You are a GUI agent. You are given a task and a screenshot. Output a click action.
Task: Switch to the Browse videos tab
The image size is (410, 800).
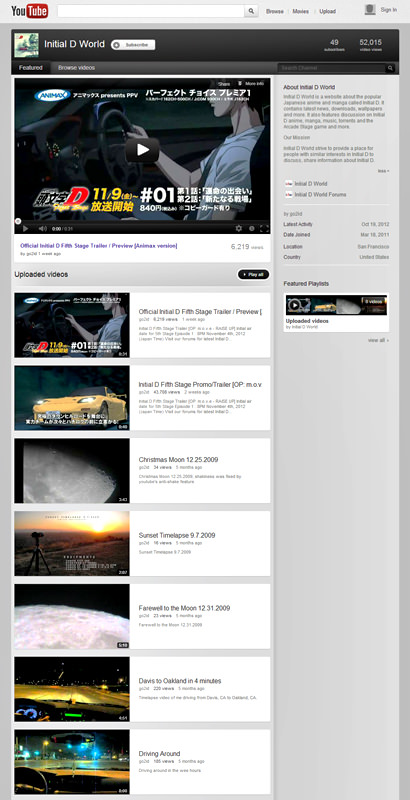click(x=76, y=68)
